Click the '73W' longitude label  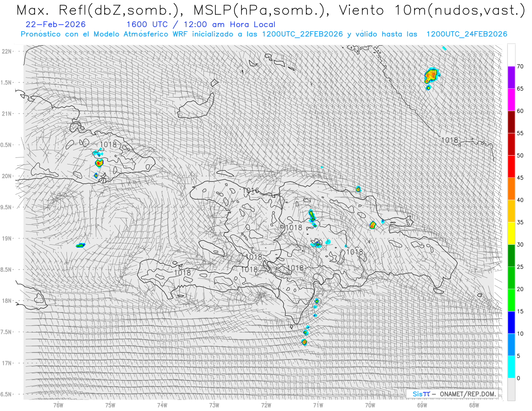[x=214, y=405]
